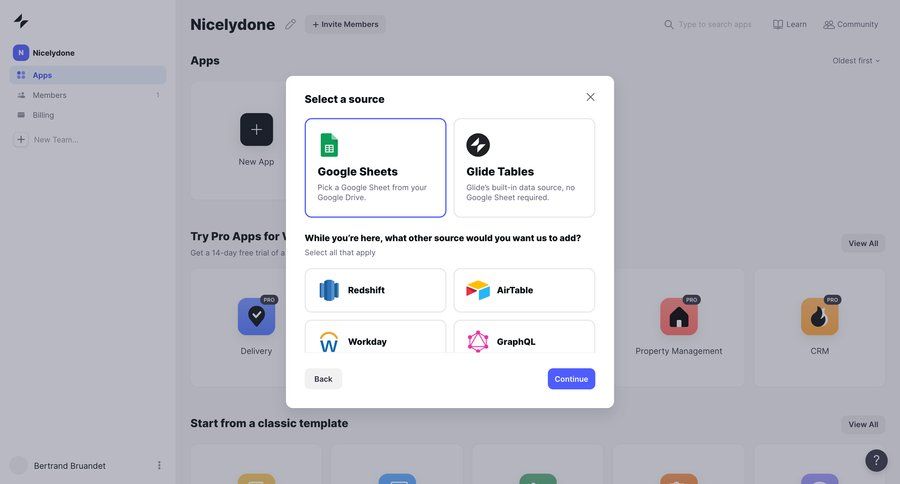Click the Glide Tables bolt icon
900x484 pixels.
(478, 145)
